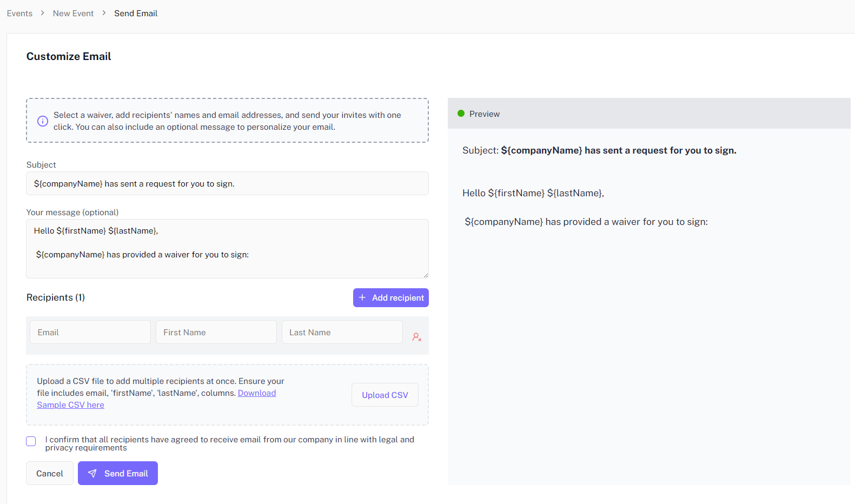Click the paper plane icon on Send Email
855x504 pixels.
pos(92,474)
